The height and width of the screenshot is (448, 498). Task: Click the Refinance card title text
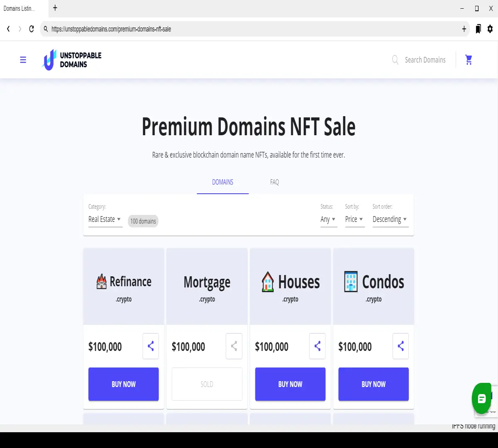click(x=130, y=282)
